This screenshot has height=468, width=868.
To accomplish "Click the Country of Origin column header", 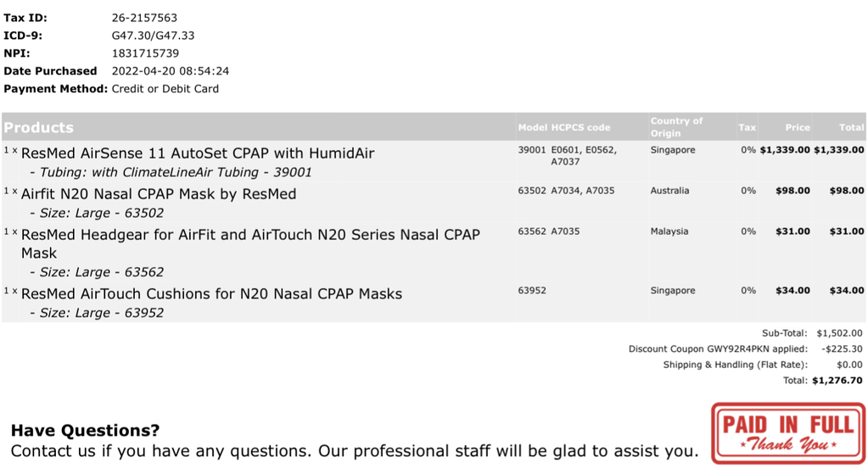I will click(676, 126).
